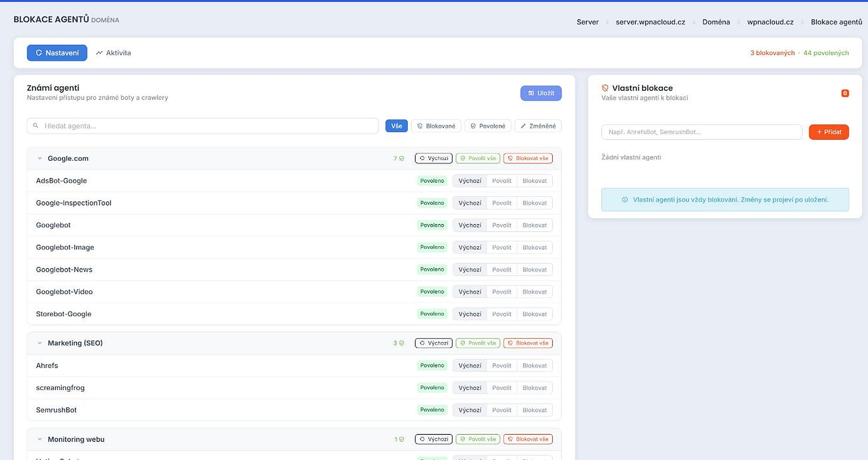Click Povolit vše for Google.com group
Screen dimensions: 868x460
[x=478, y=158]
